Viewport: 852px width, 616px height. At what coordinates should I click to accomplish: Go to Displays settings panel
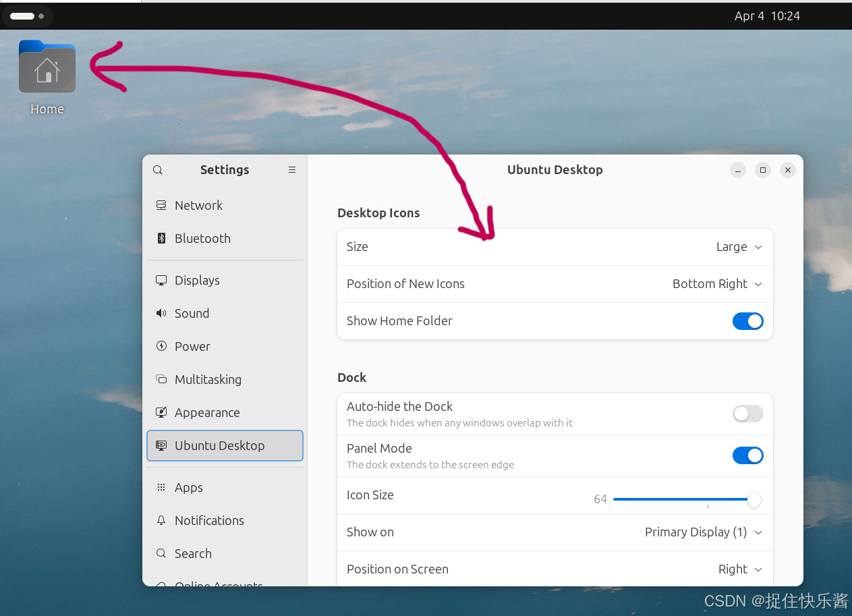225,280
